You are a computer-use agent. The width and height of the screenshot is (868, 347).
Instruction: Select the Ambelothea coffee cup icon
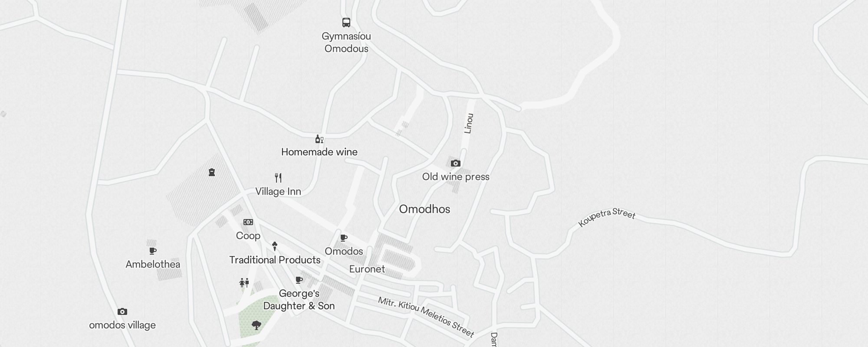pos(153,251)
